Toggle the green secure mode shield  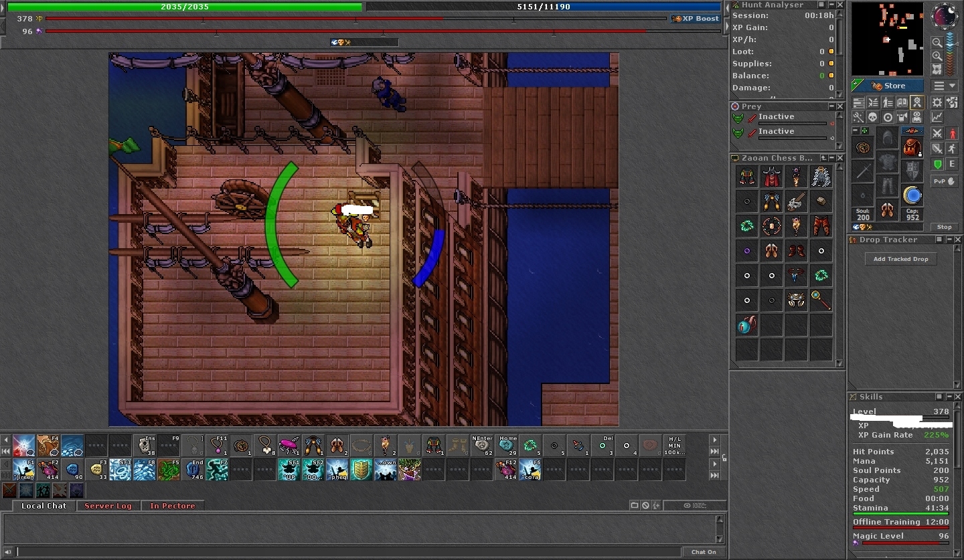[x=937, y=164]
